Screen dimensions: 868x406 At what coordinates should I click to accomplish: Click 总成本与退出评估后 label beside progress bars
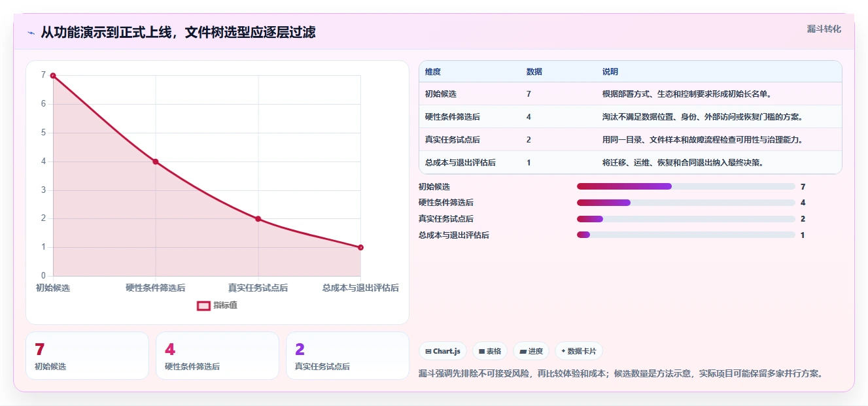click(x=454, y=235)
